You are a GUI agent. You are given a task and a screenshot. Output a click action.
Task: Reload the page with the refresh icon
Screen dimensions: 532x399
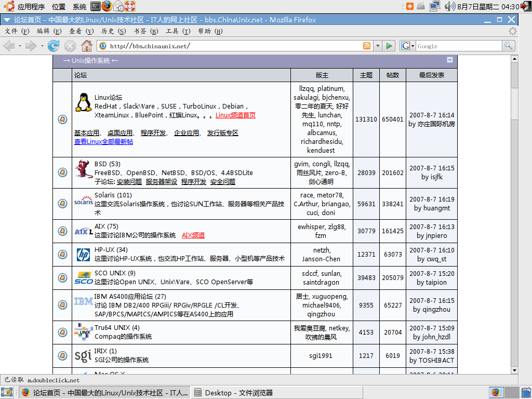click(x=54, y=46)
